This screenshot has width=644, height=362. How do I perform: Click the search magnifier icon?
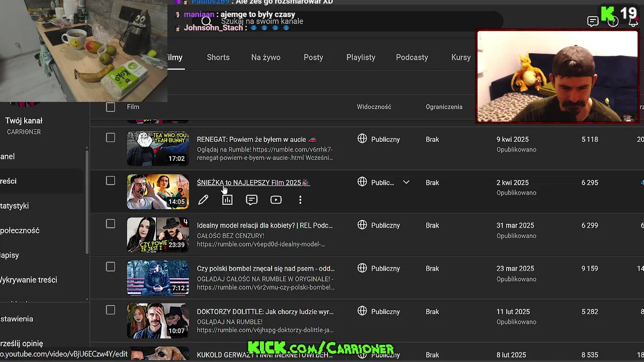[206, 22]
